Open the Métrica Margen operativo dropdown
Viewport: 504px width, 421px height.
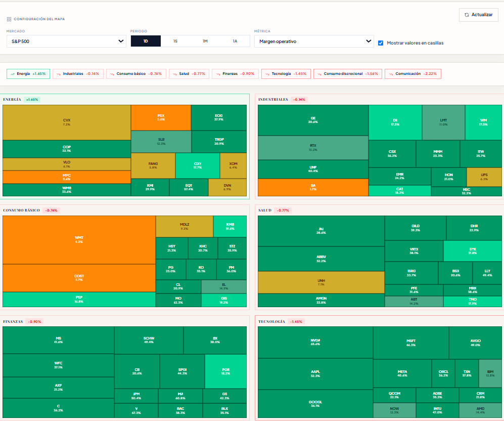314,41
